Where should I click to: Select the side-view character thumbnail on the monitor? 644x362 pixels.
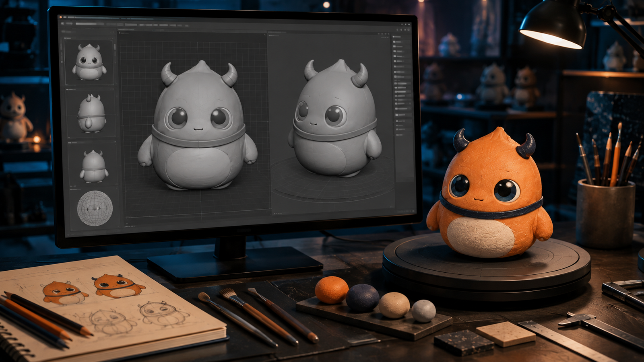(91, 114)
